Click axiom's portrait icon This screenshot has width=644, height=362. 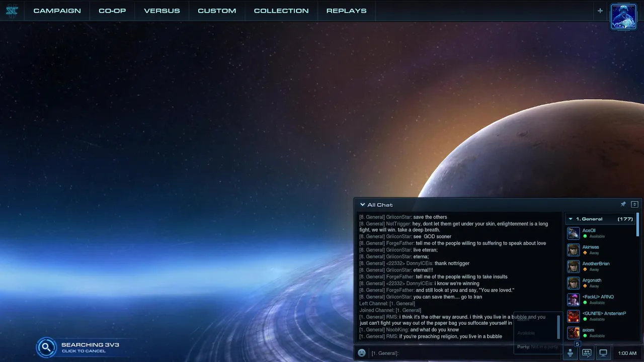(x=574, y=333)
